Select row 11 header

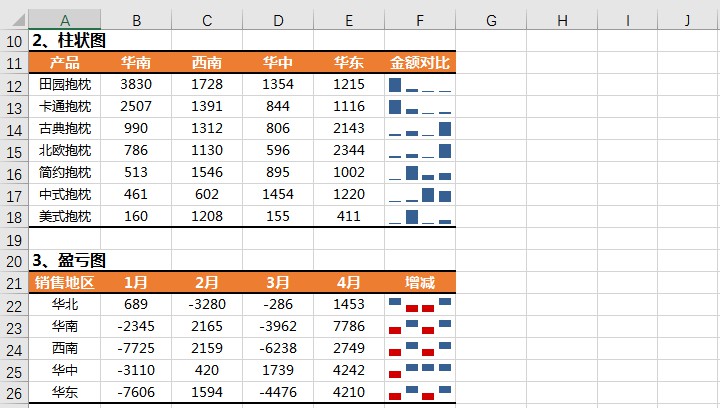click(14, 63)
